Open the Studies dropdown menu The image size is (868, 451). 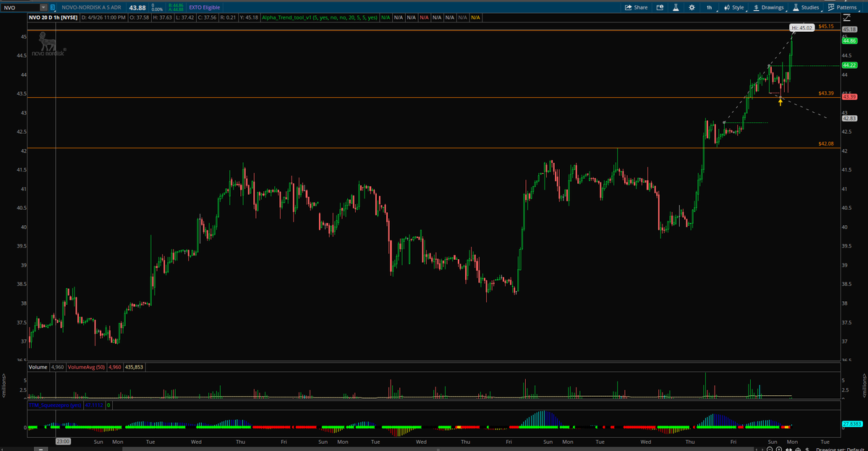pos(806,7)
